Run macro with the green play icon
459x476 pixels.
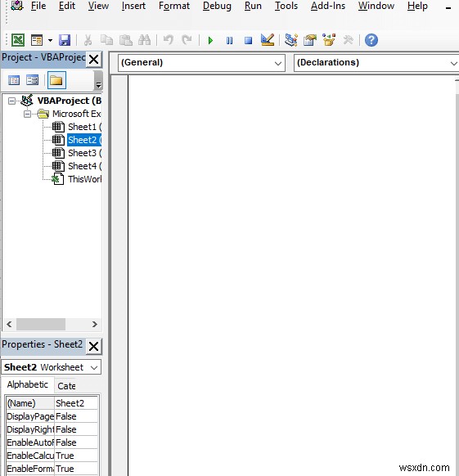click(x=210, y=40)
